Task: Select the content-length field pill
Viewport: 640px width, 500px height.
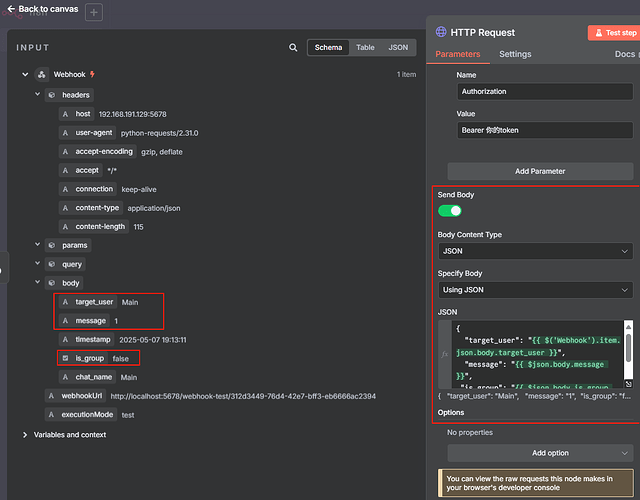Action: pyautogui.click(x=94, y=227)
